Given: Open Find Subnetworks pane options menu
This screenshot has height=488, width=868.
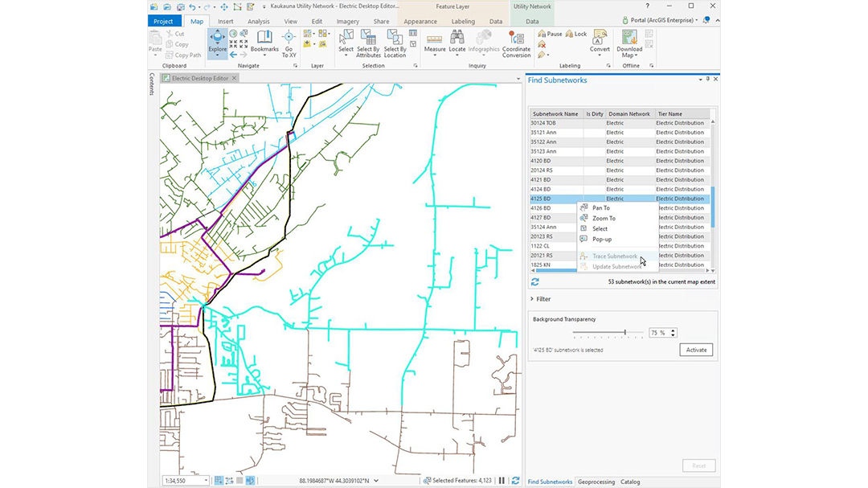Looking at the screenshot, I should tap(700, 80).
